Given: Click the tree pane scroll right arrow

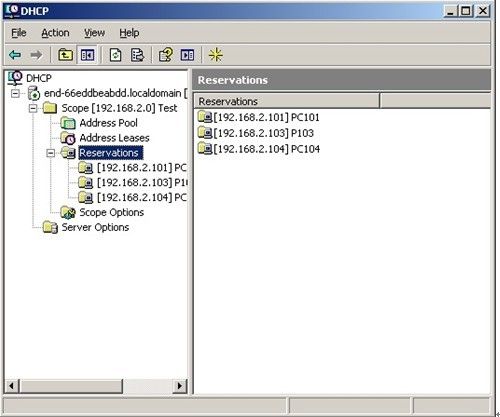Looking at the screenshot, I should (x=180, y=386).
